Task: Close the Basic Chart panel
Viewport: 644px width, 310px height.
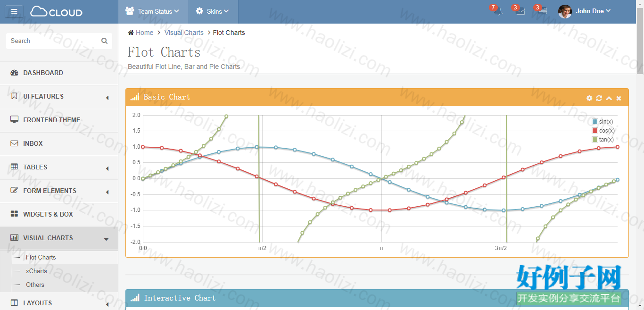Action: pos(619,98)
